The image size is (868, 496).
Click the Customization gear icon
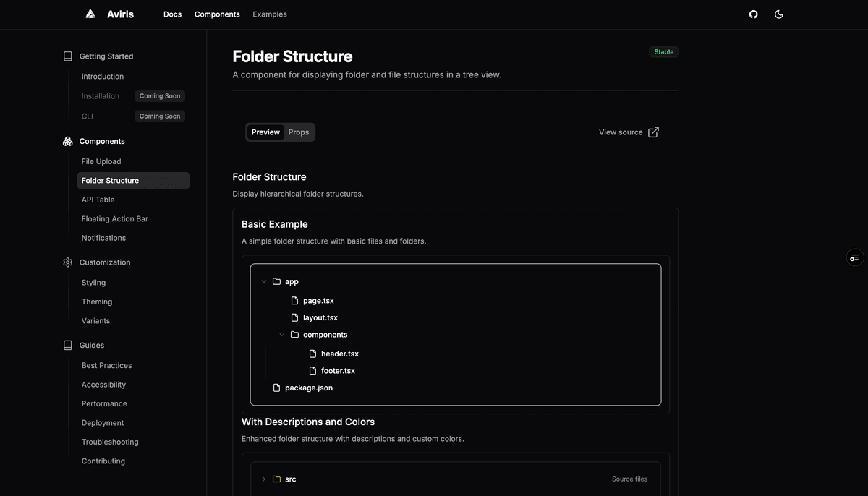67,262
